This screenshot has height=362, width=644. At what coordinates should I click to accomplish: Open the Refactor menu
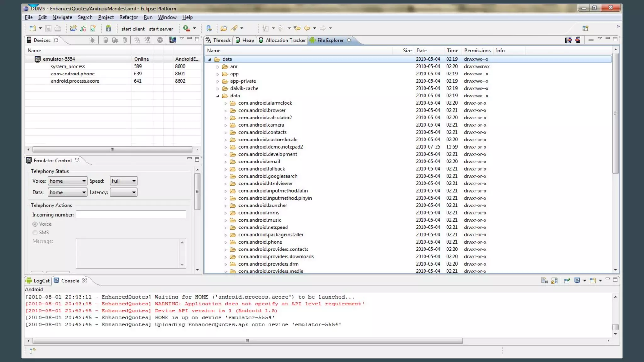[128, 17]
